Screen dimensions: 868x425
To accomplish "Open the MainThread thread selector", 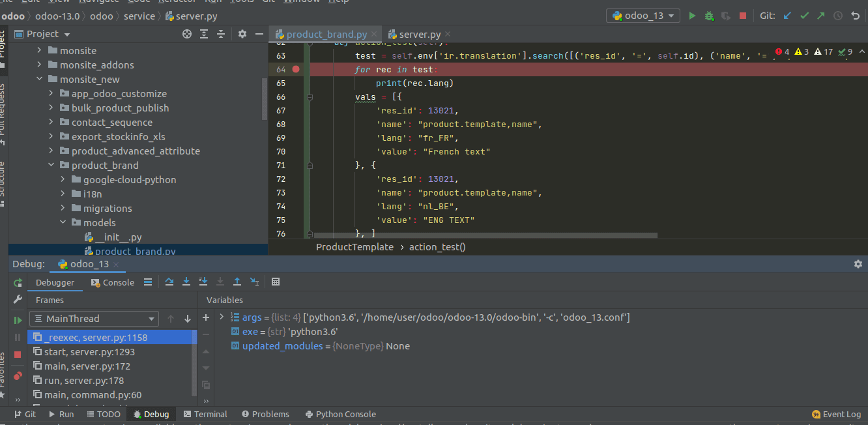I will pos(94,319).
